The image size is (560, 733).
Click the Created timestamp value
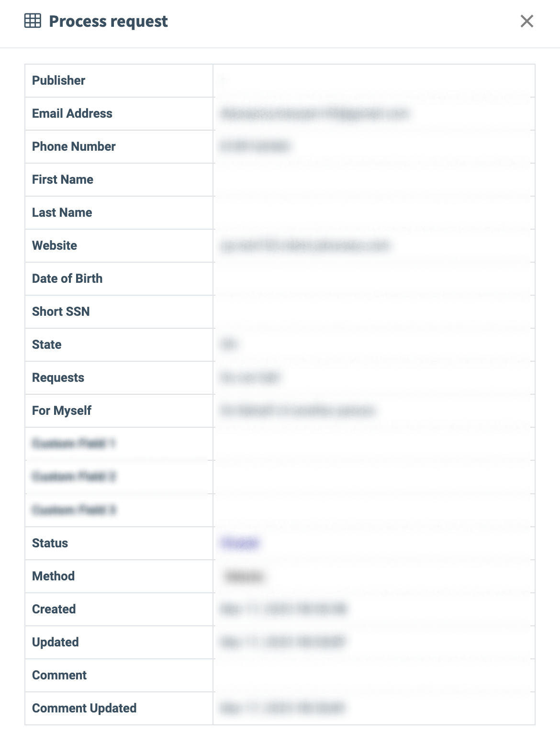(x=283, y=609)
